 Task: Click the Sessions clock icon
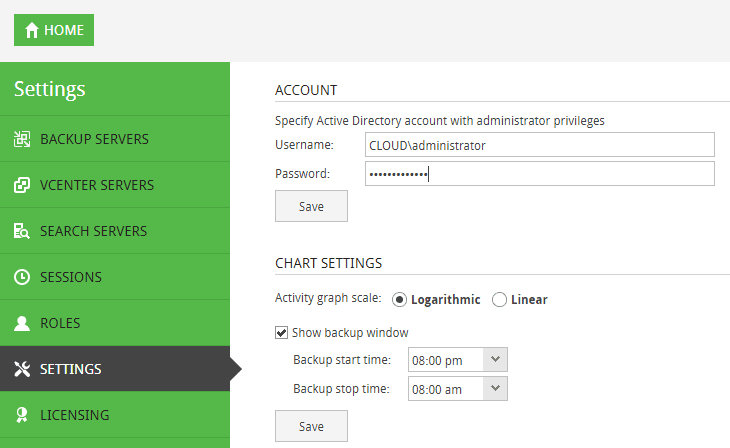[22, 277]
